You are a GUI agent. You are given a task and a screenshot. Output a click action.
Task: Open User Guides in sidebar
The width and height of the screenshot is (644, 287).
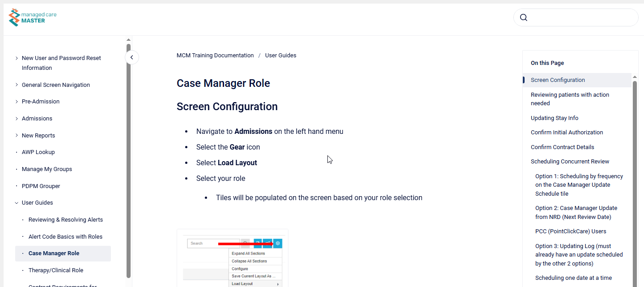pyautogui.click(x=37, y=203)
